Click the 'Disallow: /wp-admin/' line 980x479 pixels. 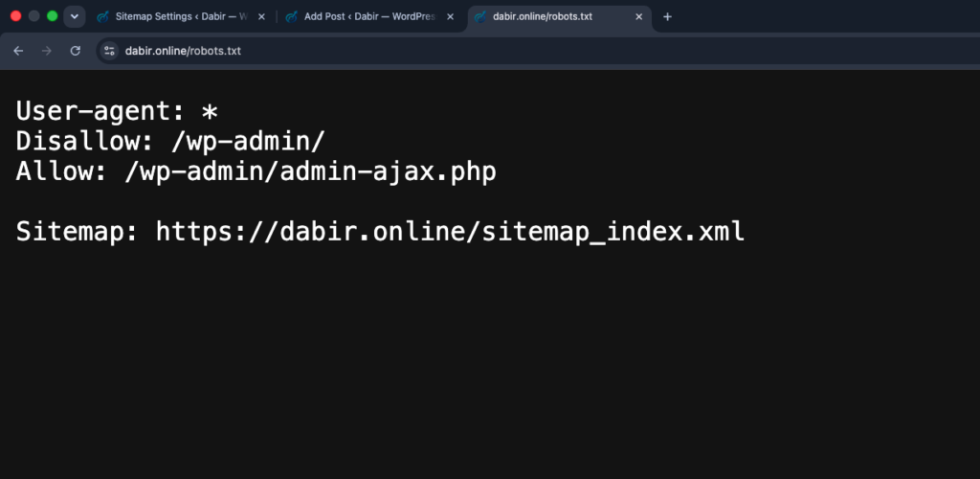pyautogui.click(x=170, y=142)
